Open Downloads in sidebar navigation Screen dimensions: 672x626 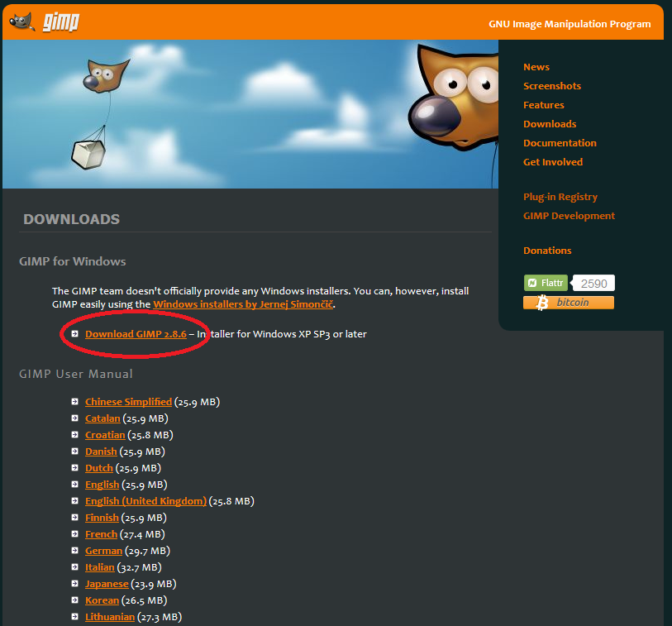click(x=550, y=124)
